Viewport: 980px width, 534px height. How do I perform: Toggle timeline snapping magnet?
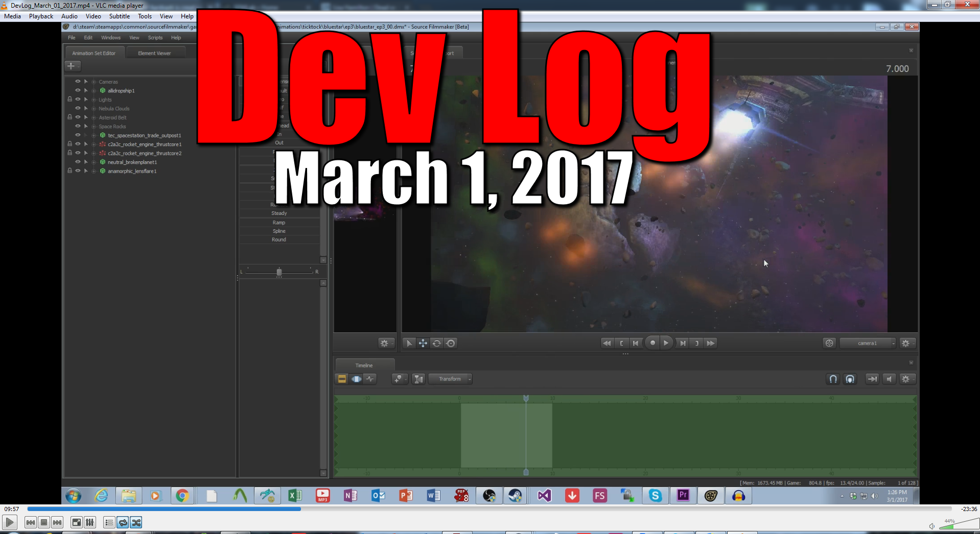833,379
